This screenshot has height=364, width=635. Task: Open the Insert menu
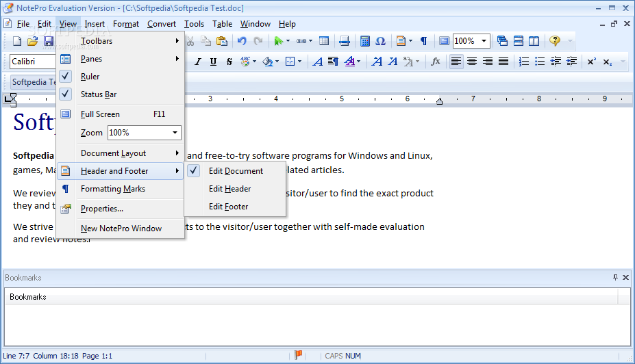(95, 24)
